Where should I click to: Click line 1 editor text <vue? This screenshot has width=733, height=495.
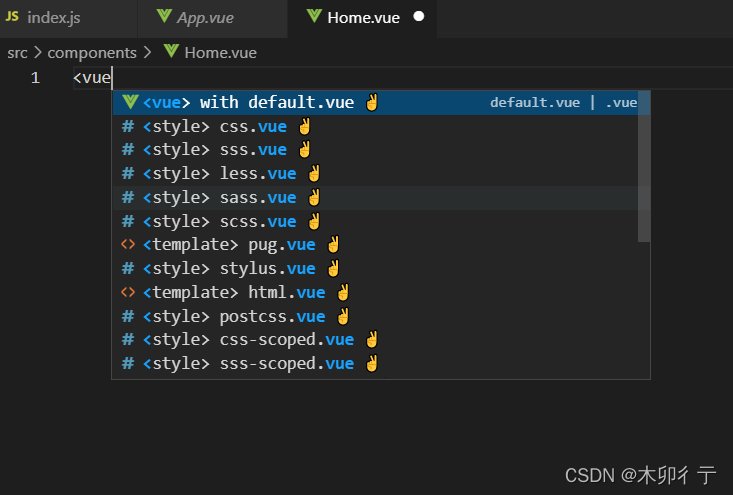click(x=92, y=78)
